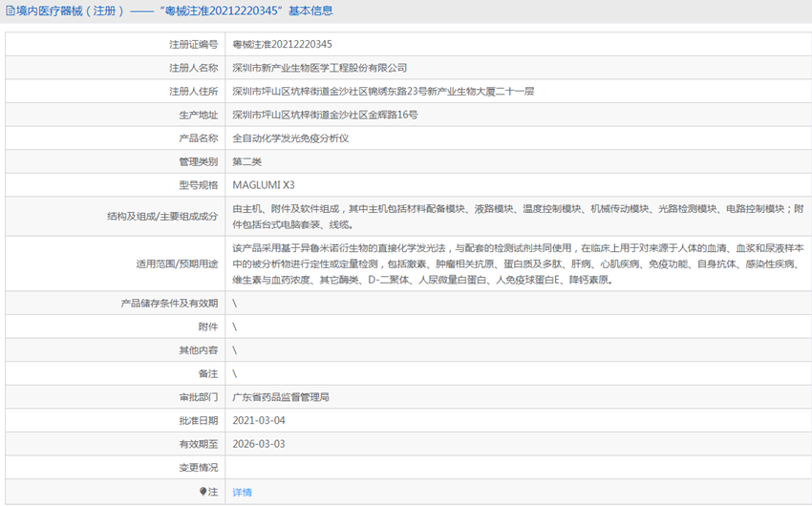Select the 管理类别 label

199,162
